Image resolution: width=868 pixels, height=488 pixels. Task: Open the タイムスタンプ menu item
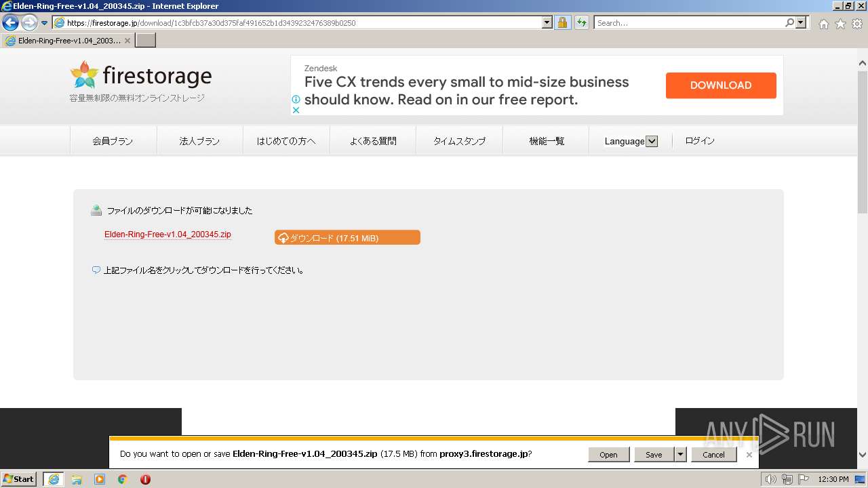pyautogui.click(x=459, y=141)
